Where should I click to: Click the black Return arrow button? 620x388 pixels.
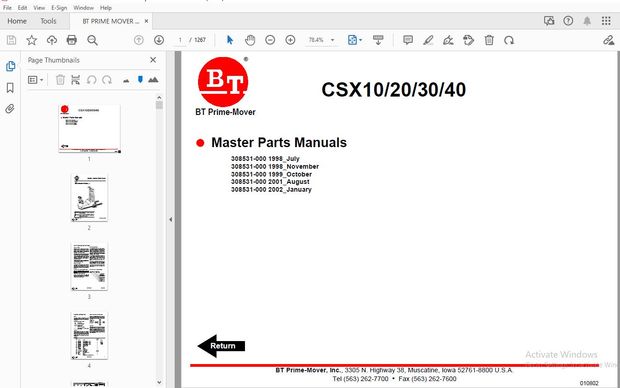pos(221,346)
